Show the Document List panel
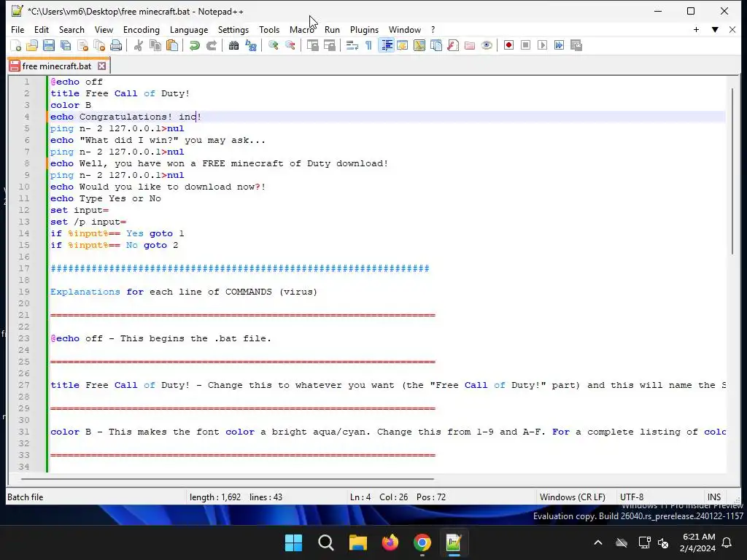 [436, 45]
